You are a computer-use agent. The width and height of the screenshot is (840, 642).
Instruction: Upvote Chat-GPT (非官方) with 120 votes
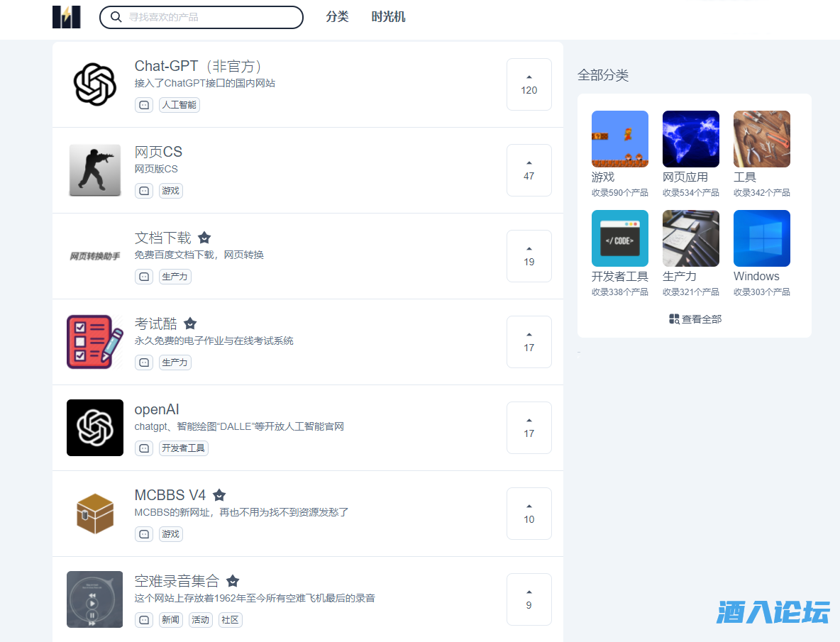coord(529,84)
